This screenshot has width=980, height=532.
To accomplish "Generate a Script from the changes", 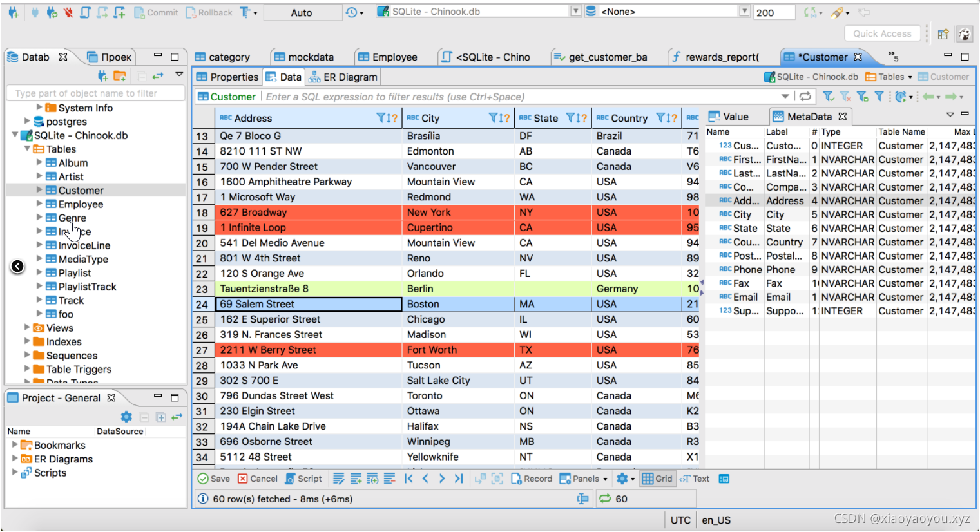I will [303, 479].
